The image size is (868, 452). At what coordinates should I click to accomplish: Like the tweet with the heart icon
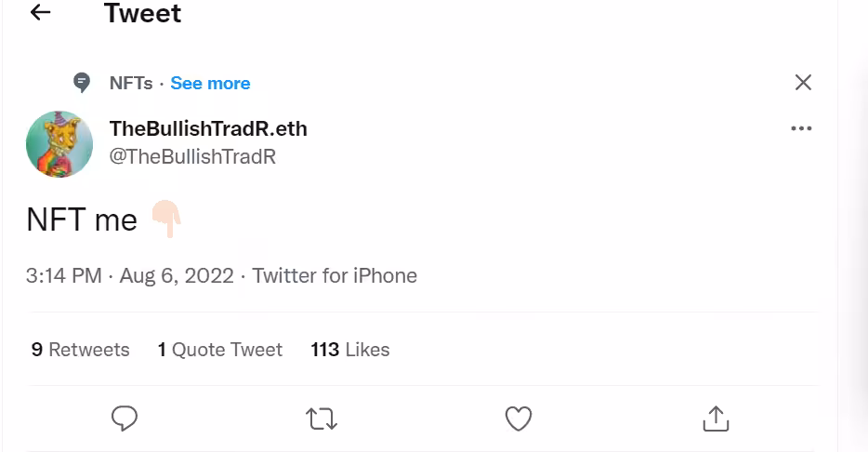click(519, 419)
